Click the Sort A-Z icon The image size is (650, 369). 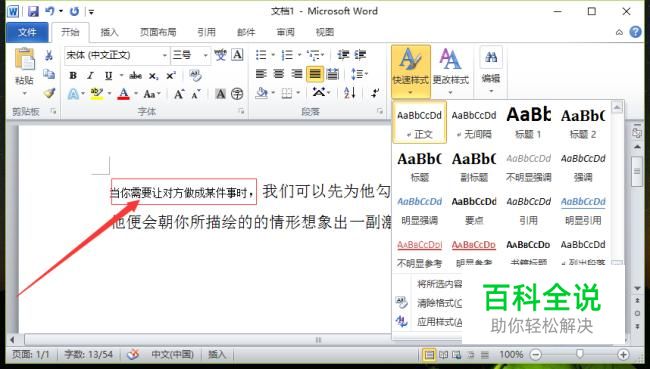(350, 93)
